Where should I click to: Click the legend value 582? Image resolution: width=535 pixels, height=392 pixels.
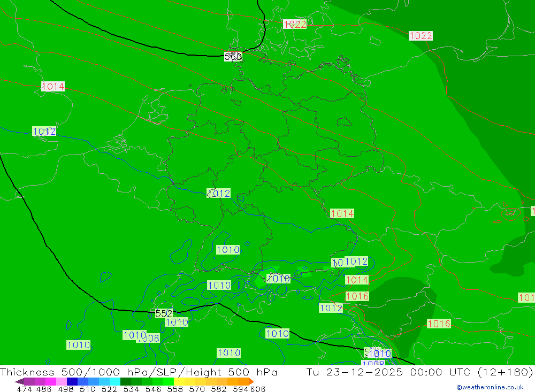[x=219, y=389]
